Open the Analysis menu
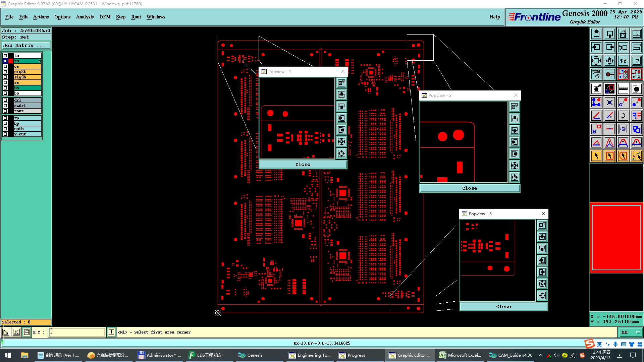 [85, 17]
